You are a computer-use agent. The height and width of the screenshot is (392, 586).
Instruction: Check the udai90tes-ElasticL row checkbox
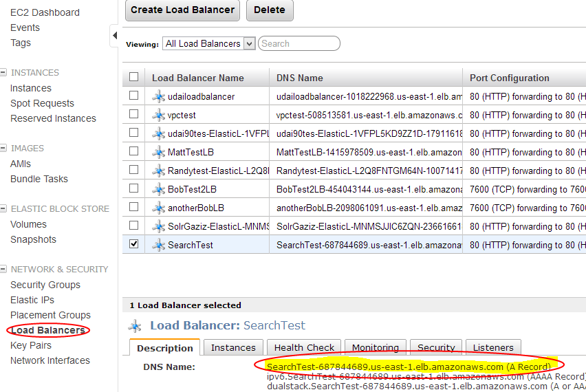coord(133,132)
